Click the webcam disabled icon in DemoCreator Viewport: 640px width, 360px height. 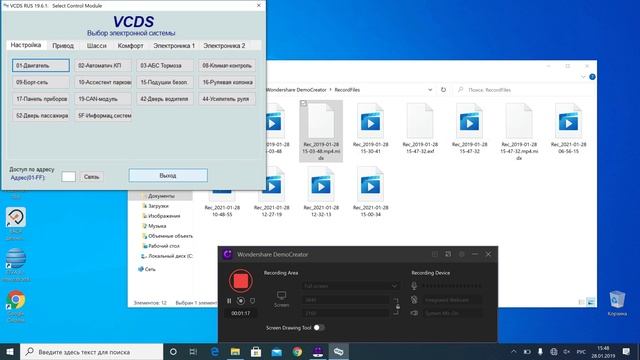(414, 300)
